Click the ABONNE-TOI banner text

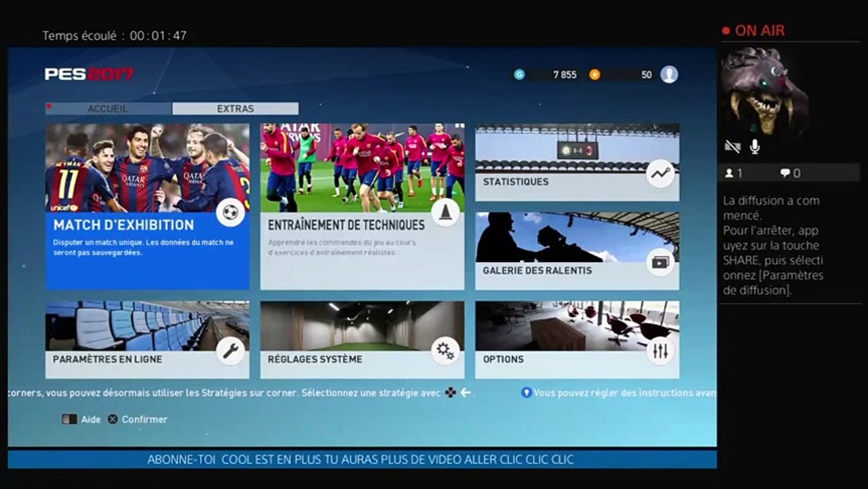[x=360, y=460]
